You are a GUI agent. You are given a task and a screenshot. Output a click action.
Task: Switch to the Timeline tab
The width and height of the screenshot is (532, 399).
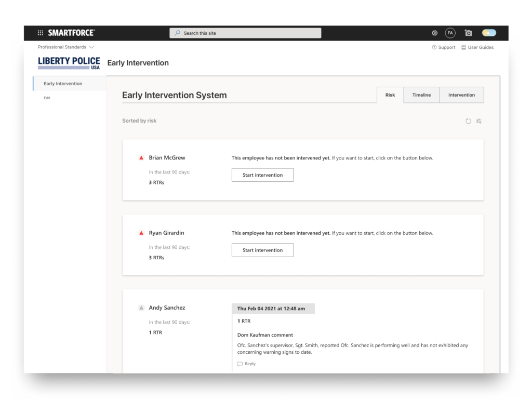coord(421,95)
